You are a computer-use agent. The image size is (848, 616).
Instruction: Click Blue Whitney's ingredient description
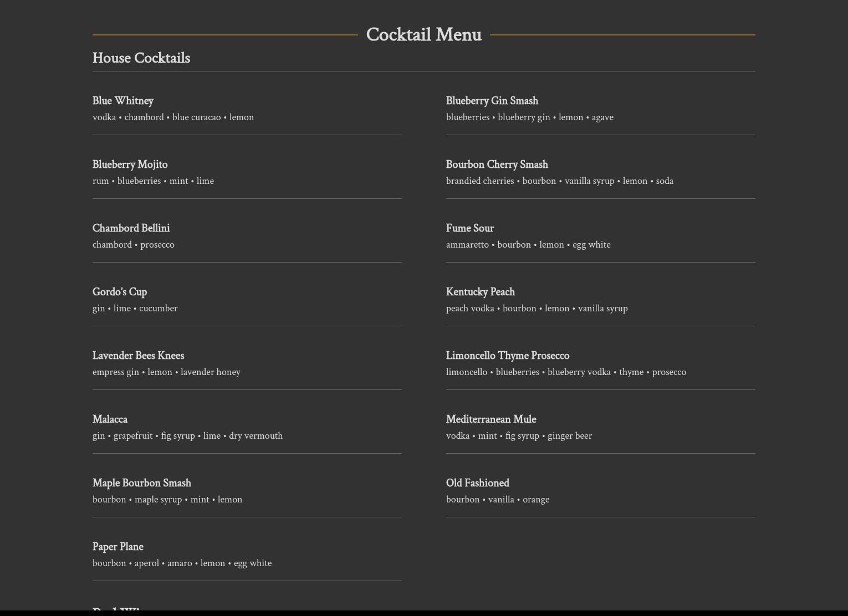173,117
